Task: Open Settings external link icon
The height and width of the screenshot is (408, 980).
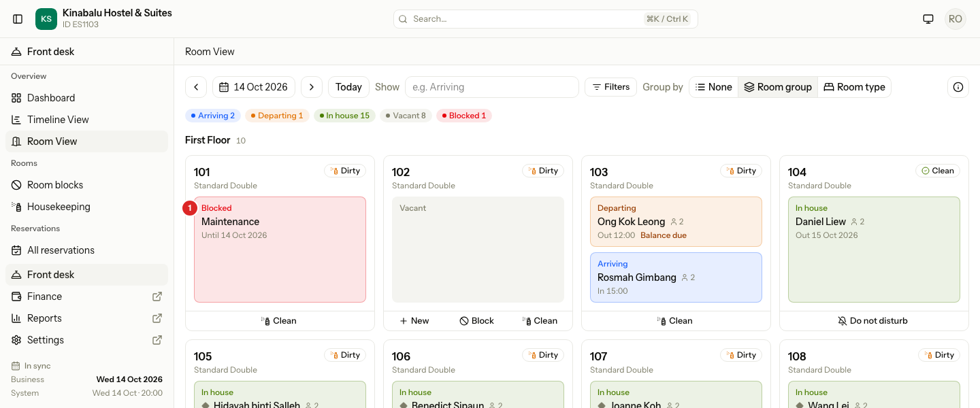Action: (x=157, y=340)
